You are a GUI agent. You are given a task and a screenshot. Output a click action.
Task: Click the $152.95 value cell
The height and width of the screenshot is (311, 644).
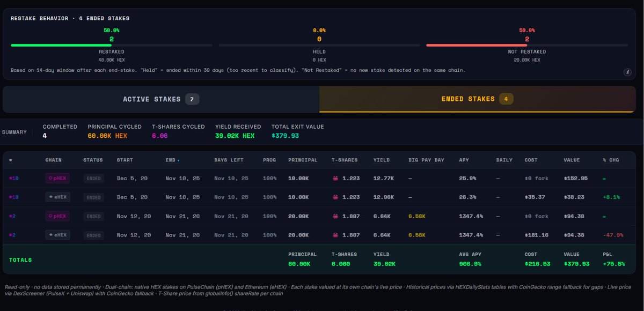point(575,179)
